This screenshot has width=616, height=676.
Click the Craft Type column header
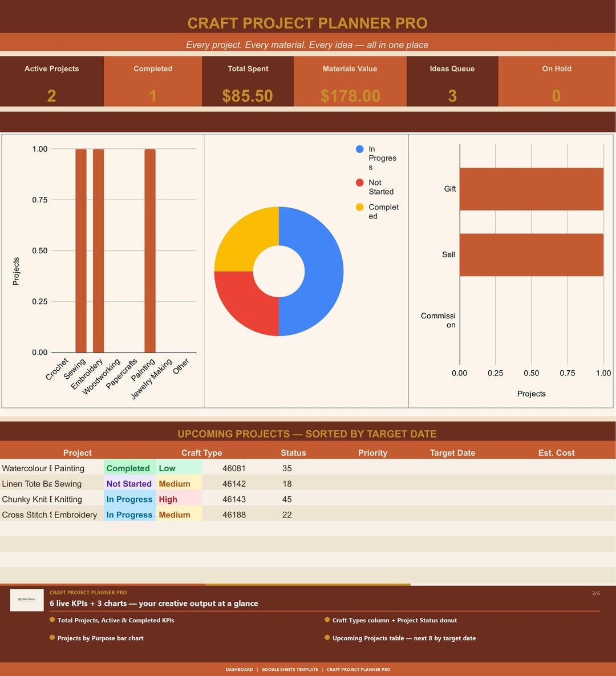(201, 453)
